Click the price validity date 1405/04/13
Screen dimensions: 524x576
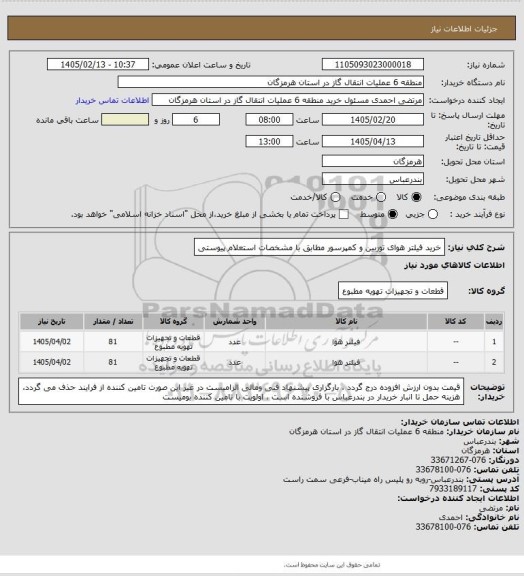[373, 141]
